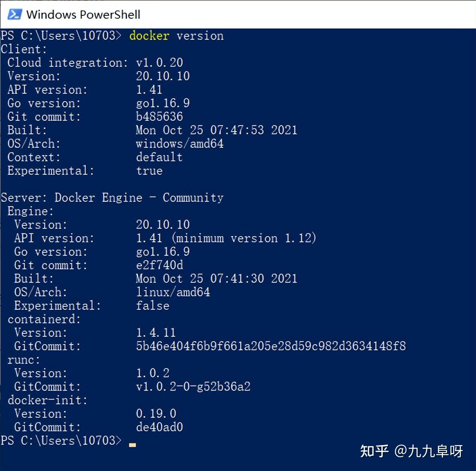Click the containerd GitCommit hash
476x471 pixels.
270,346
